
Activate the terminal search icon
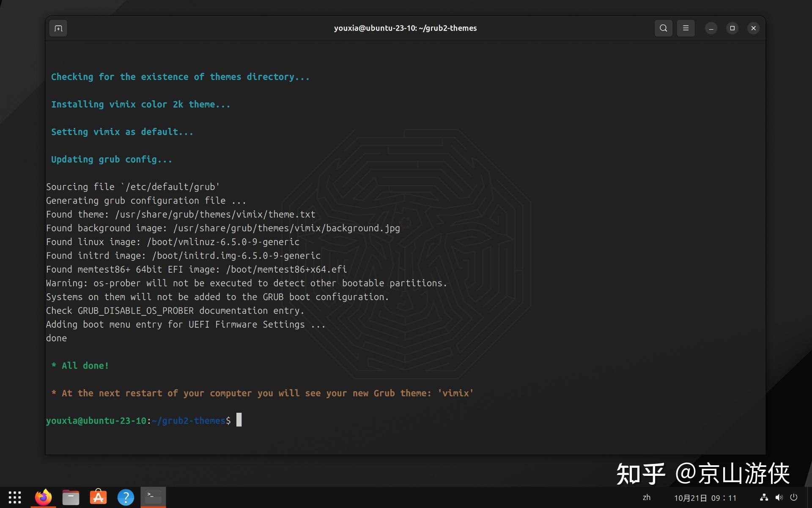pos(663,28)
